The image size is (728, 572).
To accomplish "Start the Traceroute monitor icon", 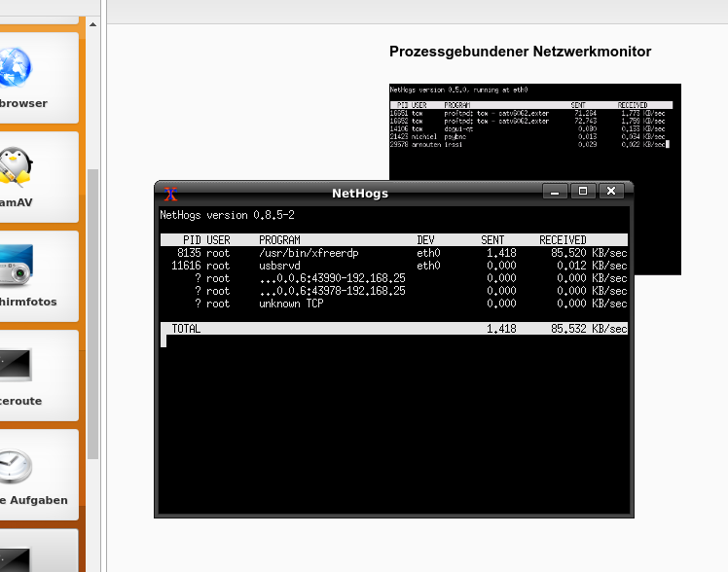I will pos(18,364).
